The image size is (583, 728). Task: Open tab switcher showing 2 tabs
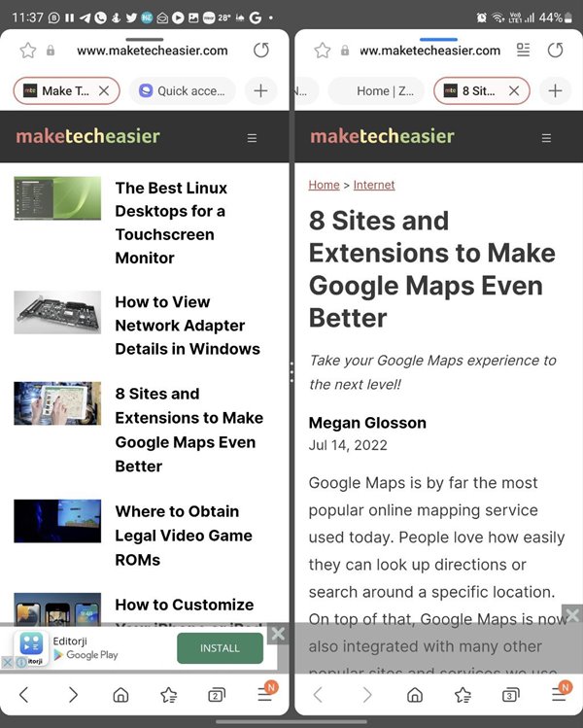[217, 695]
